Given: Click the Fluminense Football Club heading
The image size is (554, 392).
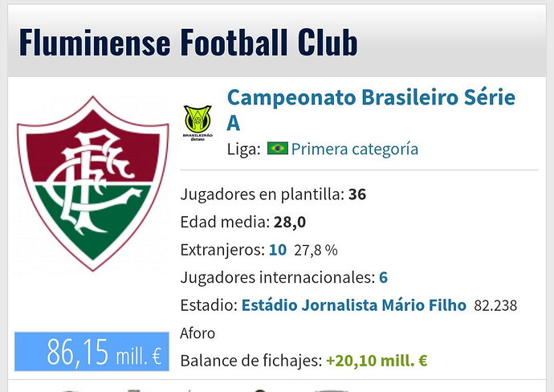Looking at the screenshot, I should [189, 42].
